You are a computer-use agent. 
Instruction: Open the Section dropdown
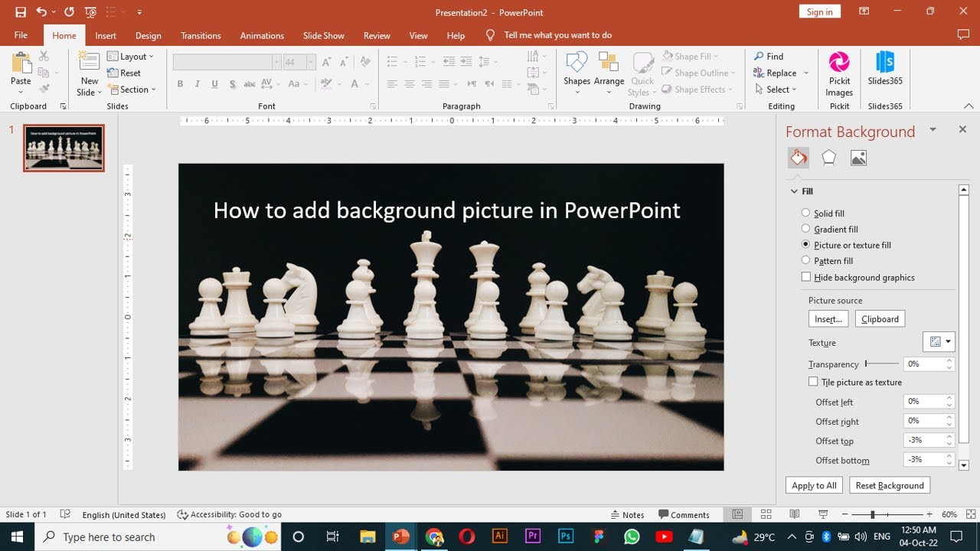(132, 90)
